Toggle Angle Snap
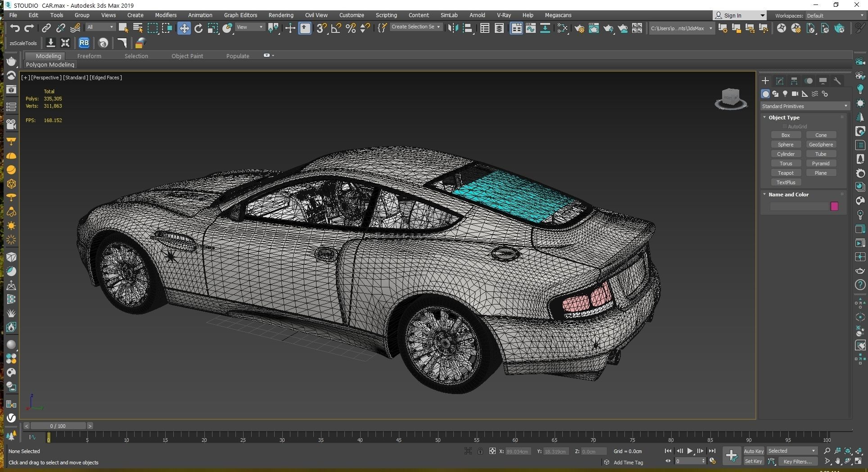 (336, 28)
